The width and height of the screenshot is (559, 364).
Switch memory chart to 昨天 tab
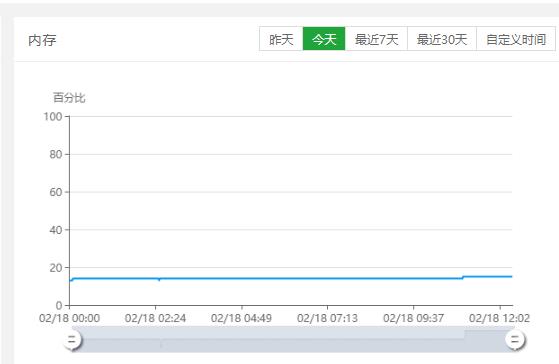pyautogui.click(x=281, y=39)
